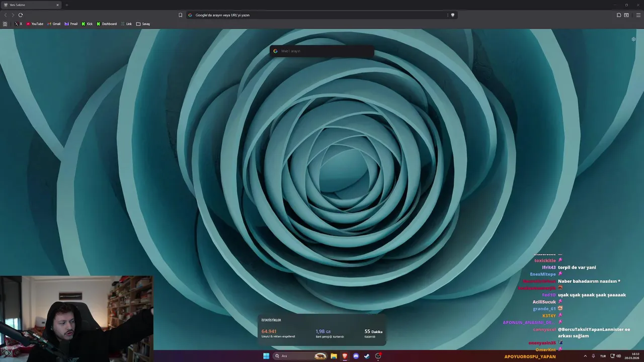The image size is (644, 362).
Task: Click chat username grande_61
Action: point(544,309)
